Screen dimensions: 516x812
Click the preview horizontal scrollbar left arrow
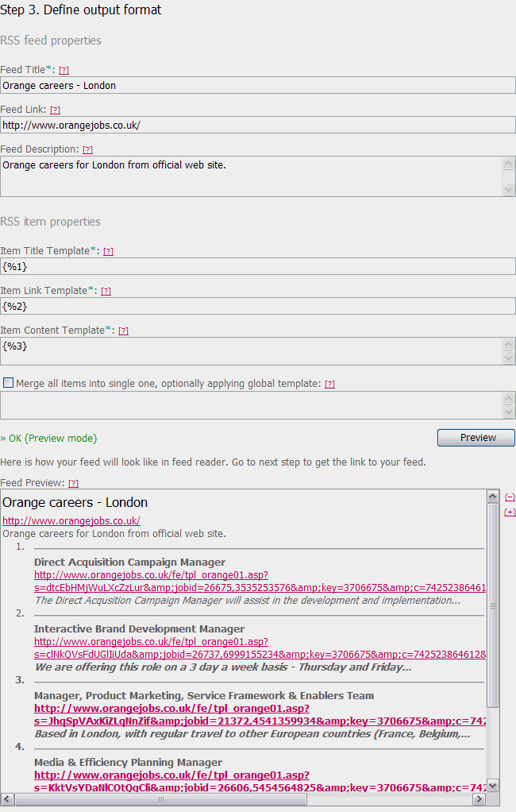7,798
